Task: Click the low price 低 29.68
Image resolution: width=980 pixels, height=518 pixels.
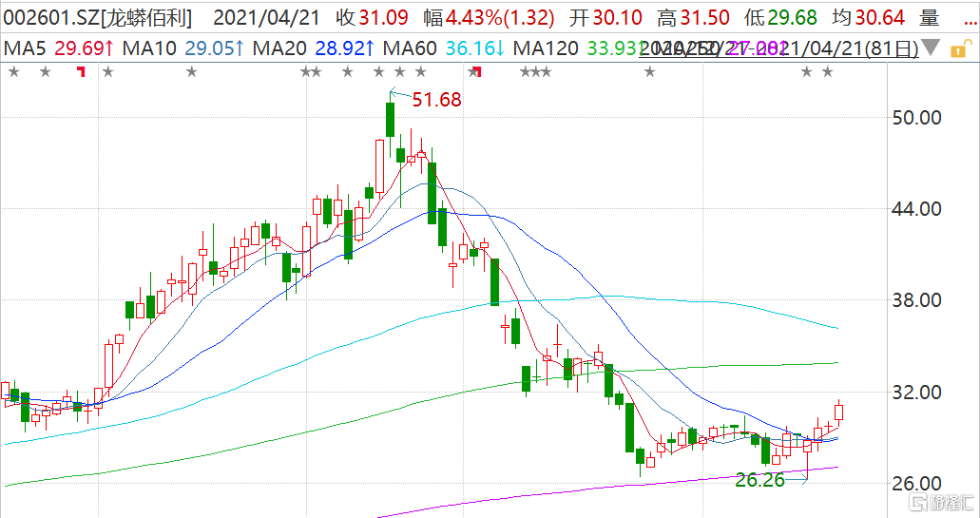Action: tap(780, 18)
